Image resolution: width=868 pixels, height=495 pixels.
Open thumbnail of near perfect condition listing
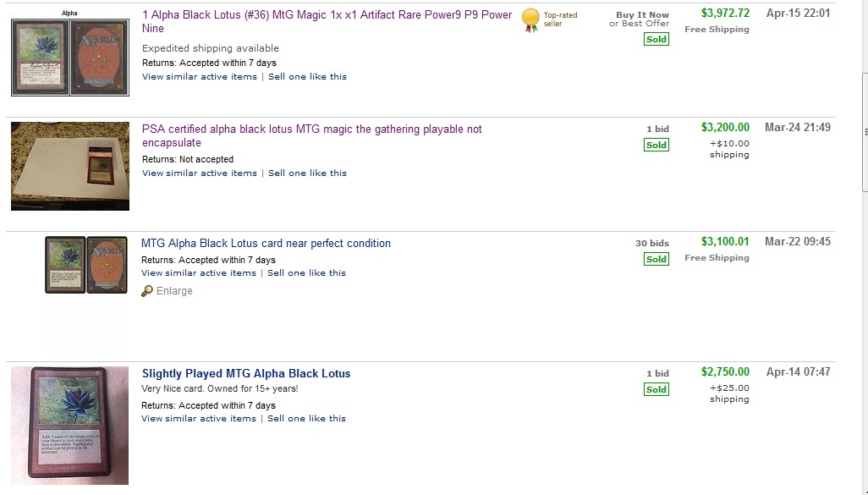[x=86, y=265]
